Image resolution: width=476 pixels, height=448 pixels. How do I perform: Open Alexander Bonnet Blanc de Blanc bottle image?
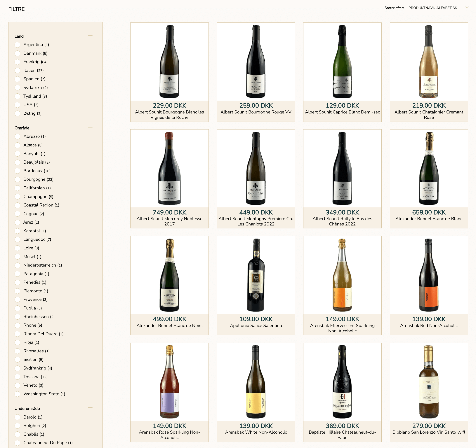429,168
